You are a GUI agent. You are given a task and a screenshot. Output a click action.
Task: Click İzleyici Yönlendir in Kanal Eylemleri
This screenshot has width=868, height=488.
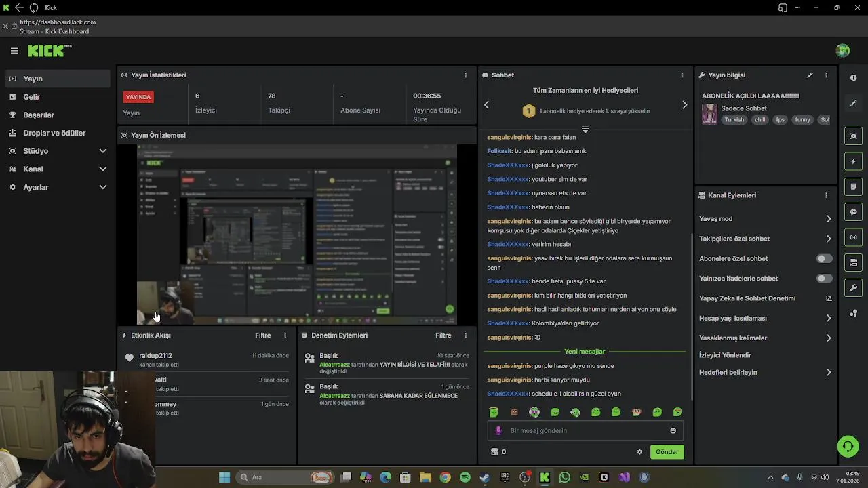click(x=725, y=355)
